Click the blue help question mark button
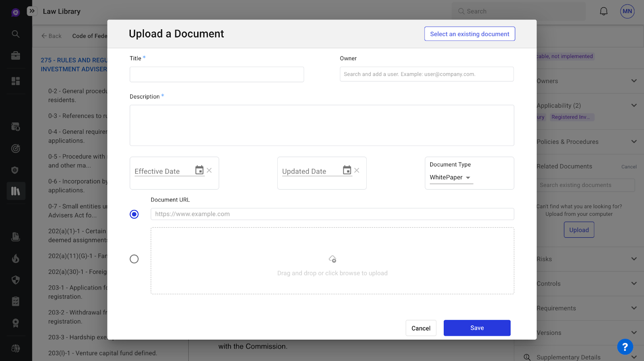644x361 pixels. pos(625,347)
